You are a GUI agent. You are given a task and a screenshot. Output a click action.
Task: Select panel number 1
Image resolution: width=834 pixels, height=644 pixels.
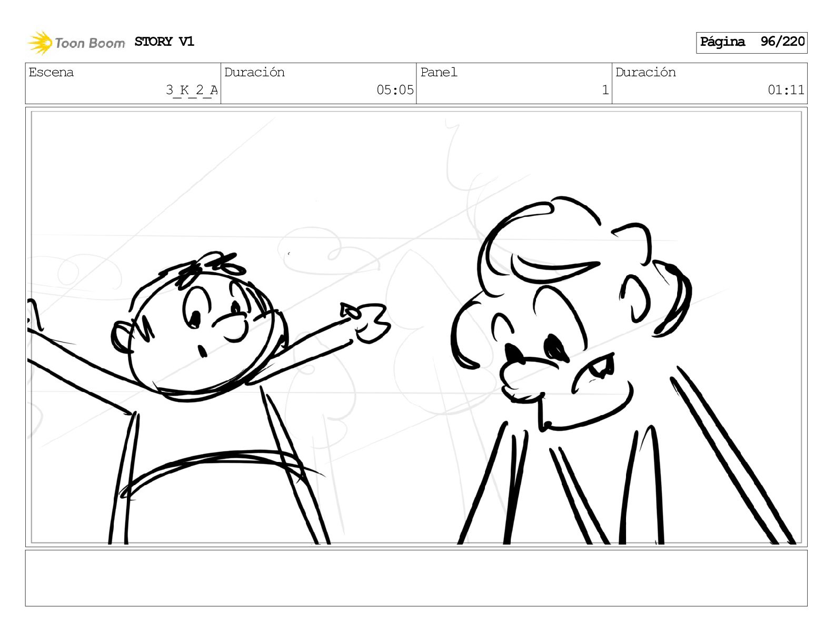(605, 90)
